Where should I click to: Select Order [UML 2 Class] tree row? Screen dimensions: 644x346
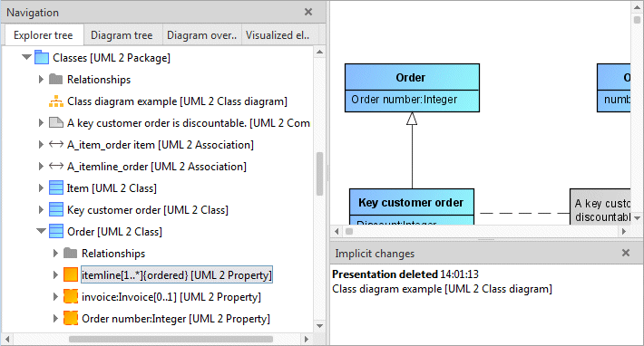(x=114, y=232)
